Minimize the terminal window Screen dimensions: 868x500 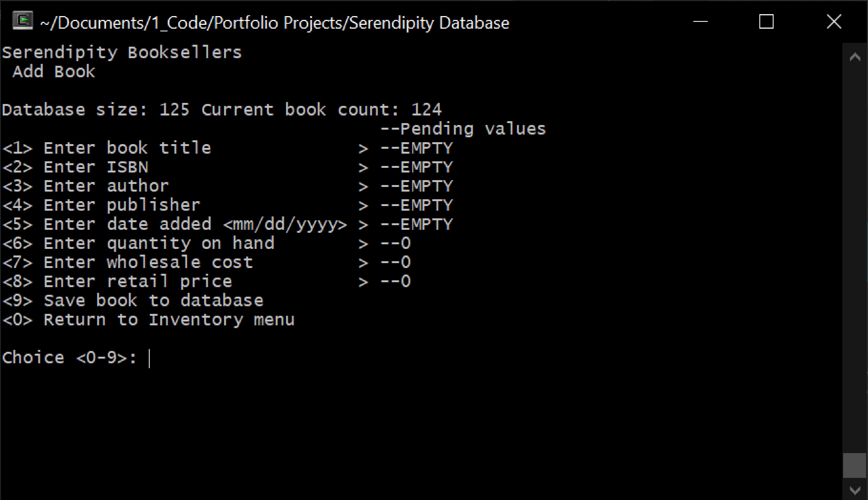click(x=700, y=22)
